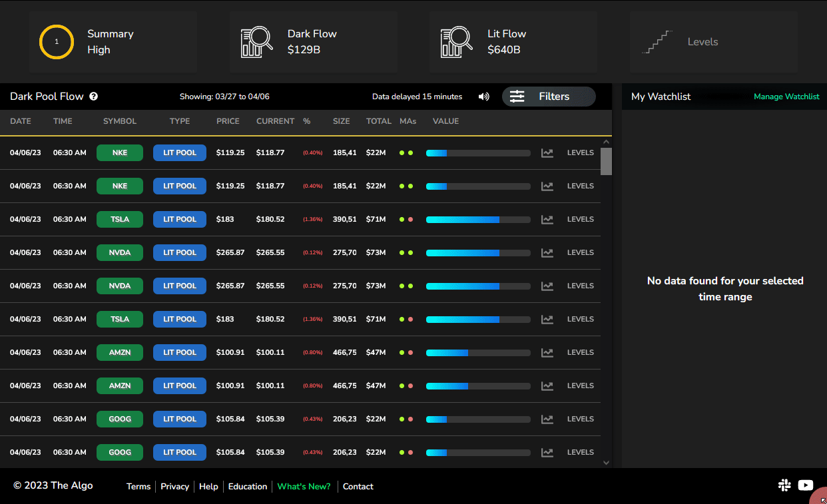Select the NKE symbol badge in the first row
The width and height of the screenshot is (827, 504).
click(x=120, y=152)
